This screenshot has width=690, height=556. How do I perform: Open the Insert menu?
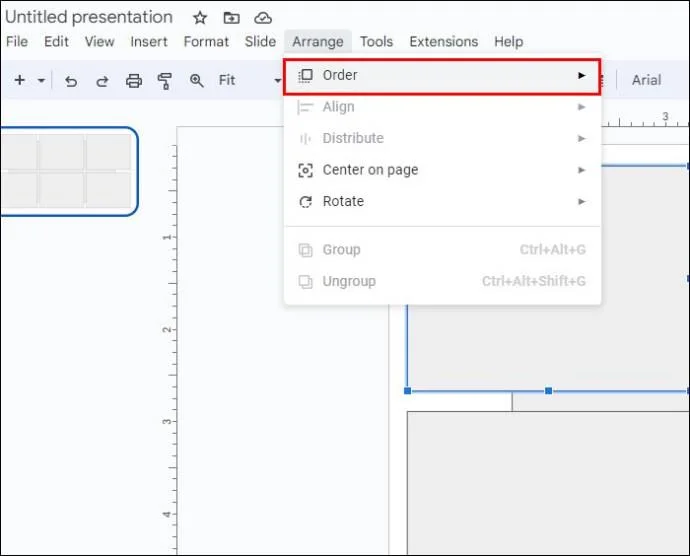coord(149,41)
